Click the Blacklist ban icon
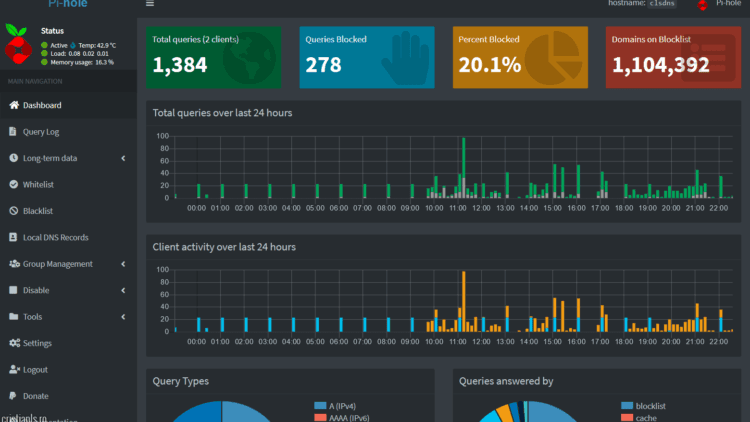Screen dimensions: 750x422 coord(14,211)
